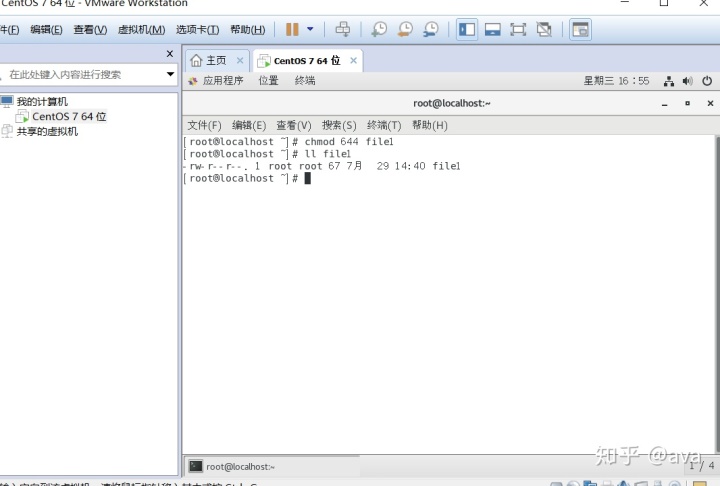This screenshot has height=486, width=720.
Task: Take a snapshot of the virtual machine
Action: point(379,29)
